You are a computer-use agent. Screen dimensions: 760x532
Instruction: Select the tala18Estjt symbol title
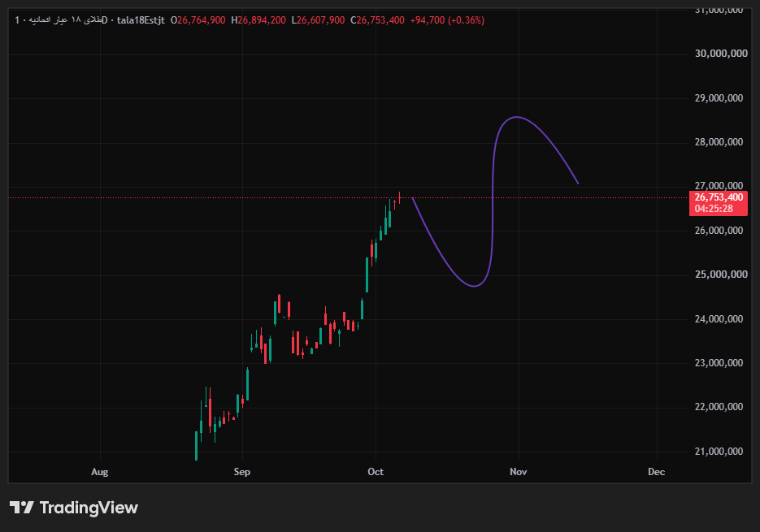pos(141,20)
